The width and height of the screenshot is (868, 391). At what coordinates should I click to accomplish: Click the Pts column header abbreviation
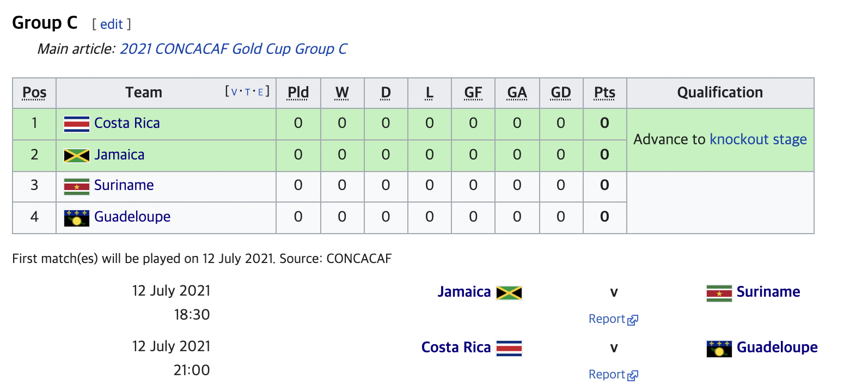[x=604, y=93]
